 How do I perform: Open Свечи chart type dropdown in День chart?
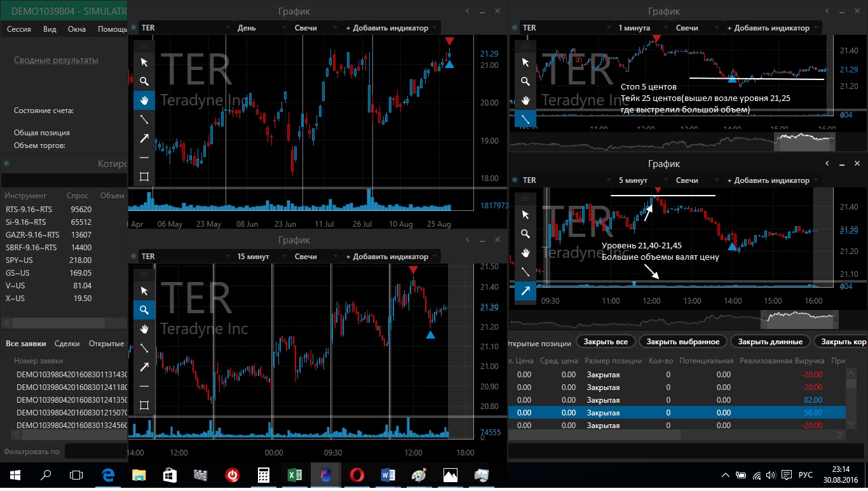316,28
